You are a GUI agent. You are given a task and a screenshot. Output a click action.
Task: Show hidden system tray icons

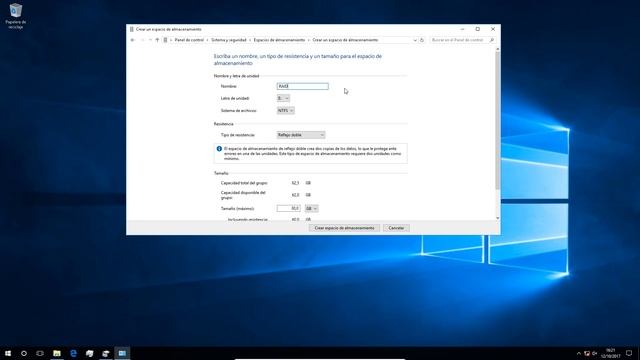tap(578, 353)
